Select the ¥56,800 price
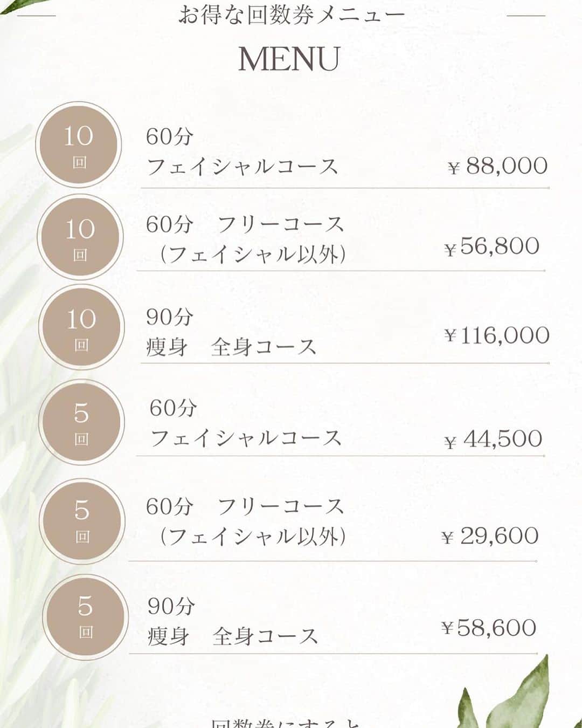 [492, 246]
